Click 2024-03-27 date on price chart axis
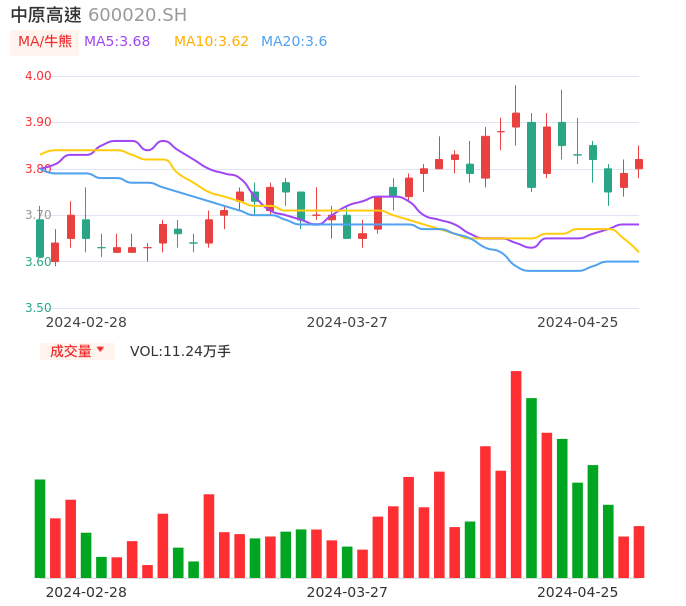The height and width of the screenshot is (606, 686). pos(347,322)
